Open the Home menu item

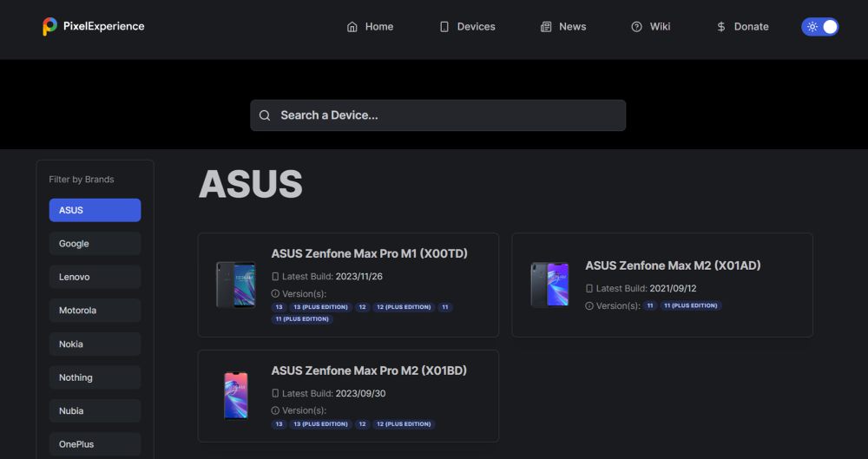coord(370,27)
